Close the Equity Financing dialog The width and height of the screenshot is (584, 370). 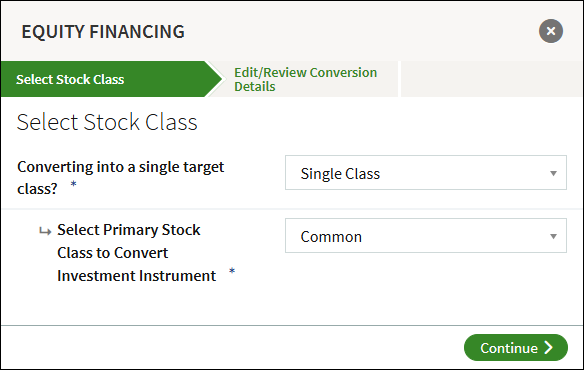pyautogui.click(x=550, y=31)
